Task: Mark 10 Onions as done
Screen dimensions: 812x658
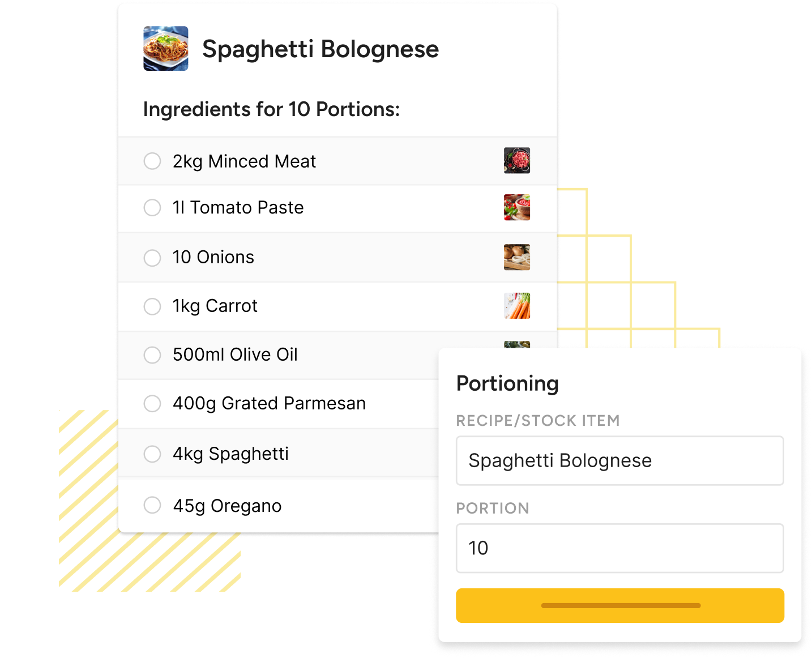Action: click(152, 258)
